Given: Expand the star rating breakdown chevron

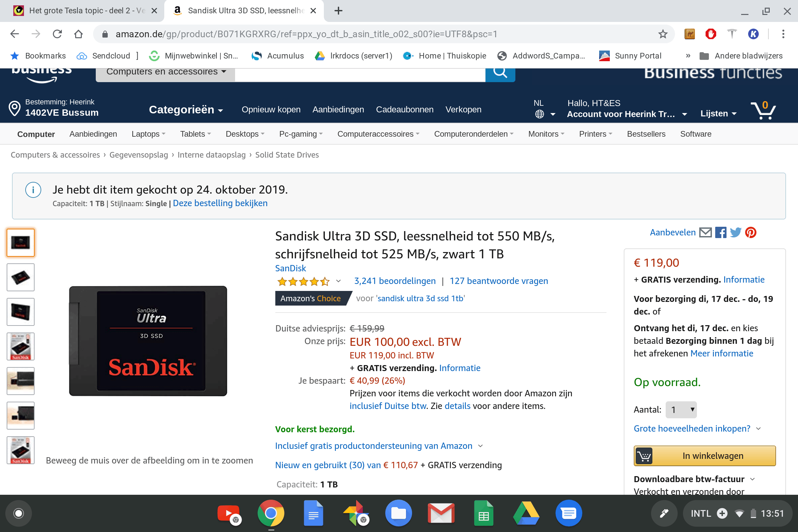Looking at the screenshot, I should [338, 281].
